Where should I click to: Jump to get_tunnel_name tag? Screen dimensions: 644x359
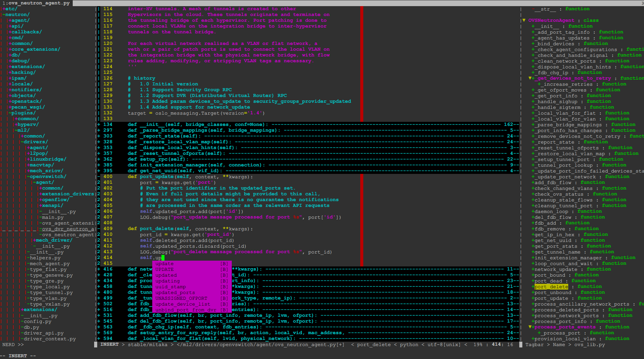557,252
